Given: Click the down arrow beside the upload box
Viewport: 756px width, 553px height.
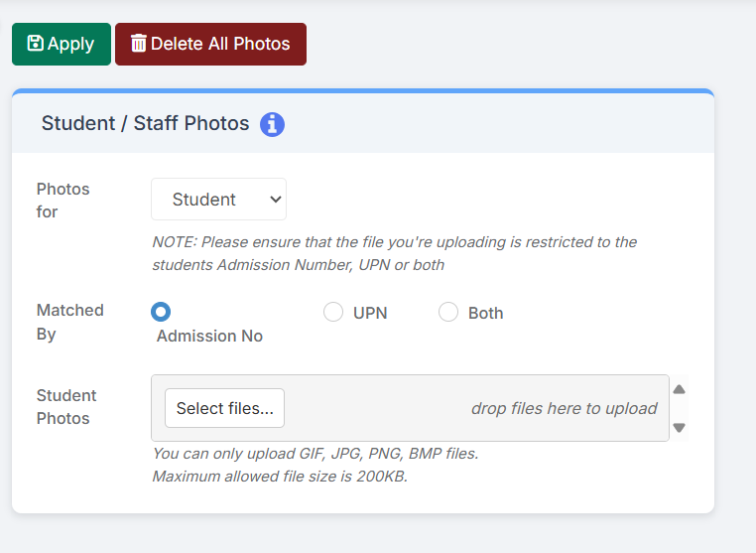Looking at the screenshot, I should tap(679, 428).
